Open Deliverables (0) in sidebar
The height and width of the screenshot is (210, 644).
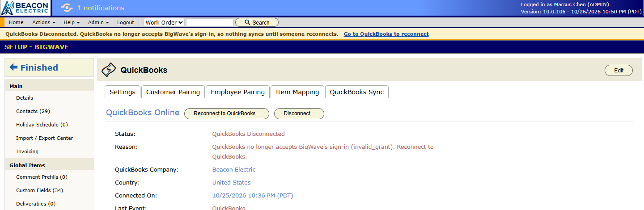(36, 204)
